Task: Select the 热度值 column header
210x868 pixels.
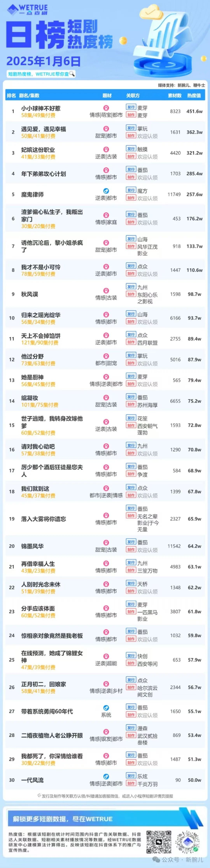Action: pyautogui.click(x=194, y=95)
